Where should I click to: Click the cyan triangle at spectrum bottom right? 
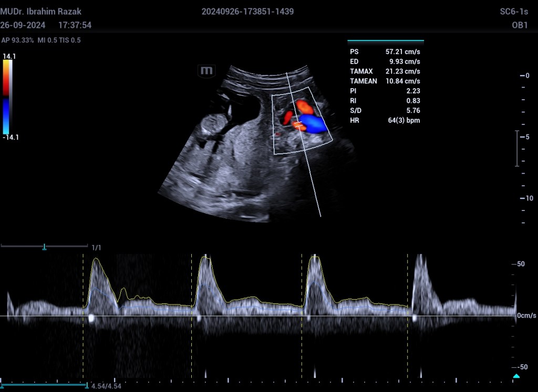point(516,377)
